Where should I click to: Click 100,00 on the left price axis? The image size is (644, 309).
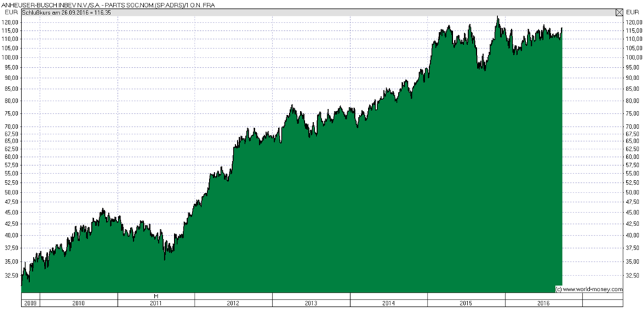pos(10,57)
